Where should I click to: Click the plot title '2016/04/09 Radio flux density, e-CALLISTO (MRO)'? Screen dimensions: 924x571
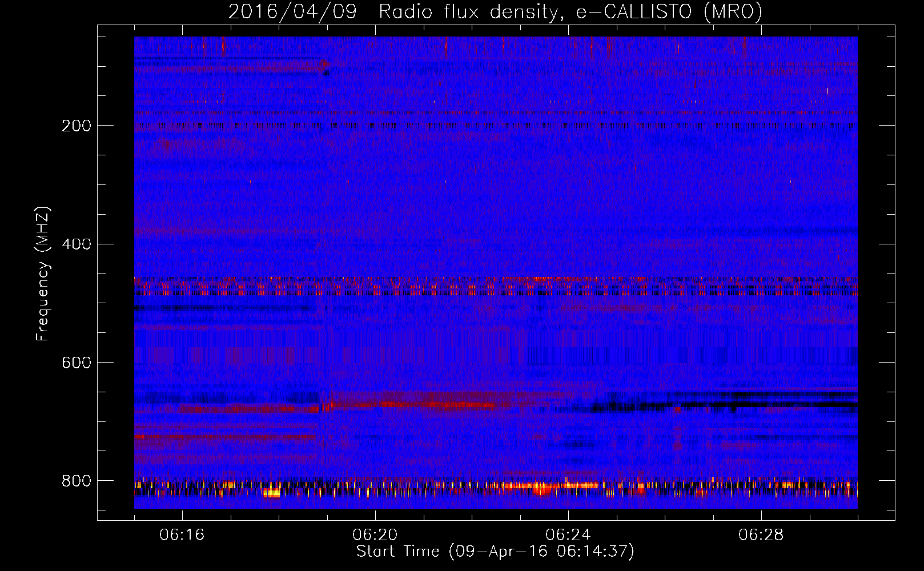click(495, 11)
